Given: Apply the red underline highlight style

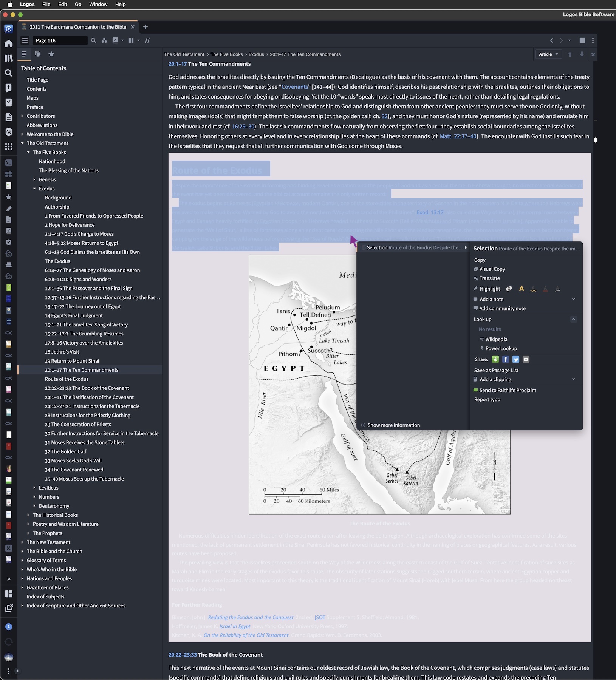Looking at the screenshot, I should pyautogui.click(x=545, y=289).
